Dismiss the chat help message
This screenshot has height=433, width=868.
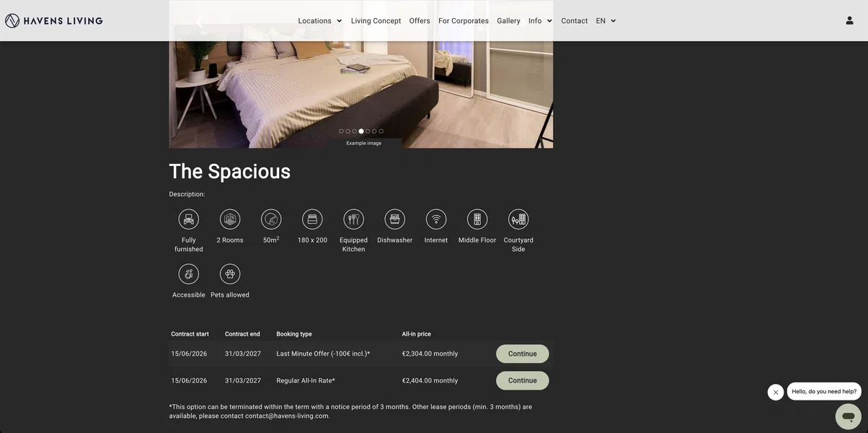[x=776, y=393]
